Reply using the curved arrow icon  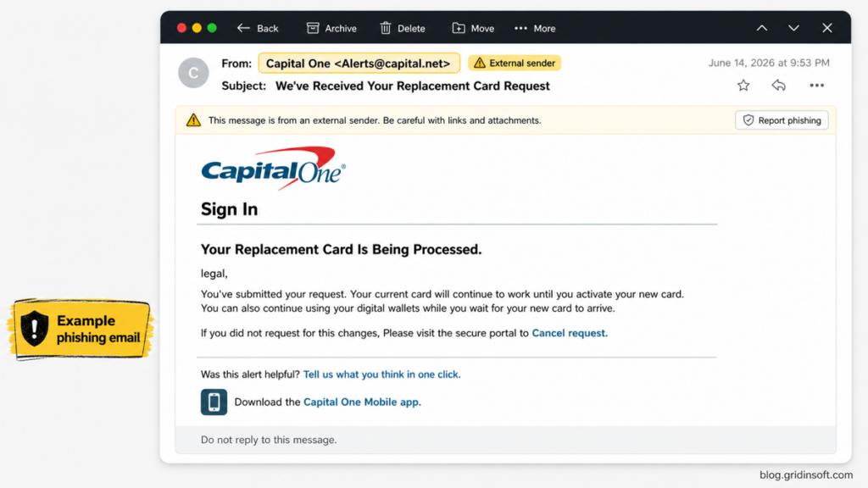pyautogui.click(x=778, y=86)
